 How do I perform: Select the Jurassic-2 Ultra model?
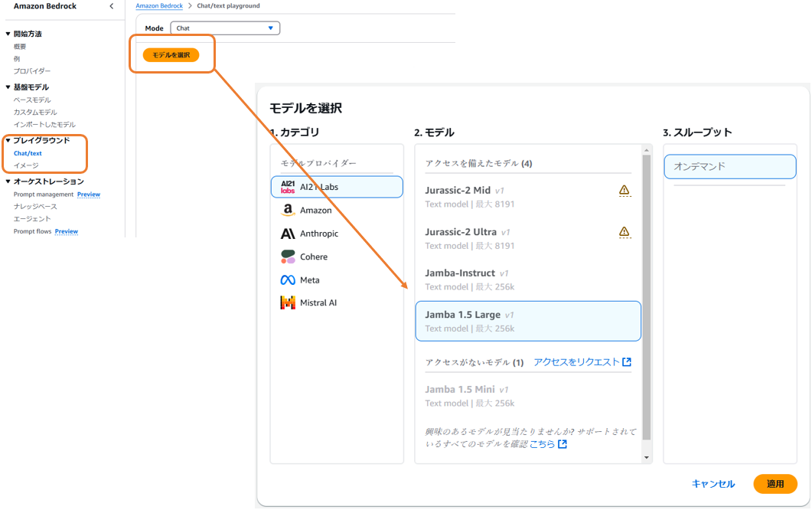tap(528, 238)
